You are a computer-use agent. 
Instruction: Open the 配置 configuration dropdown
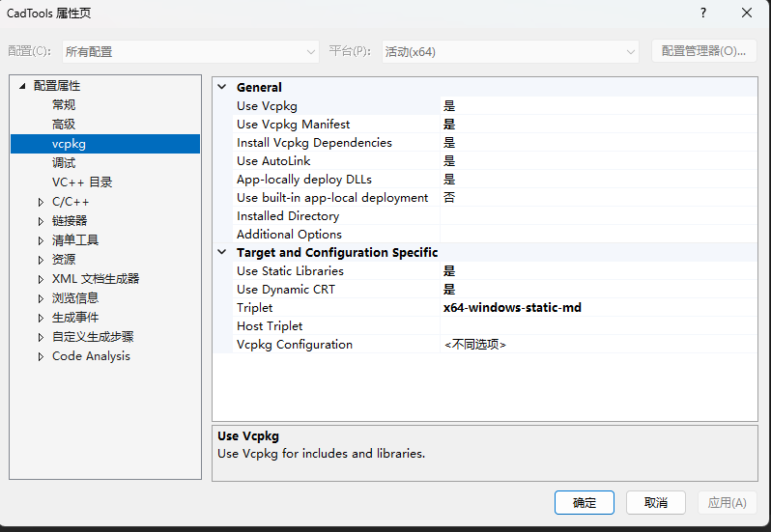(190, 51)
